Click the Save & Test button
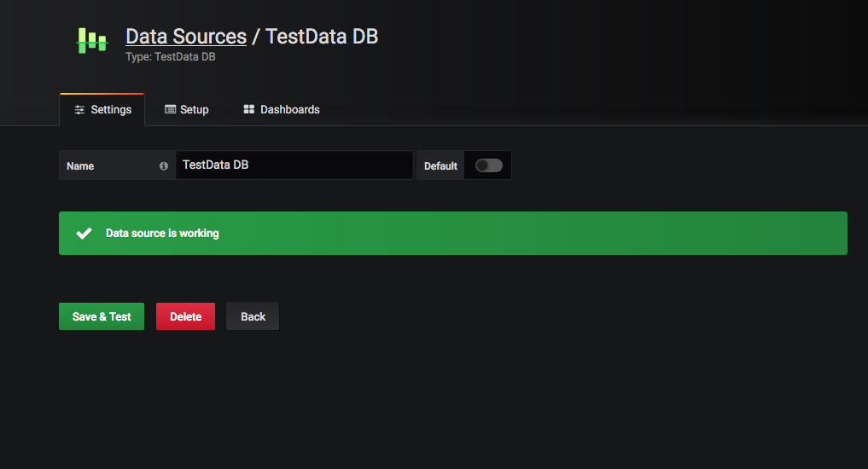This screenshot has width=868, height=469. point(102,316)
